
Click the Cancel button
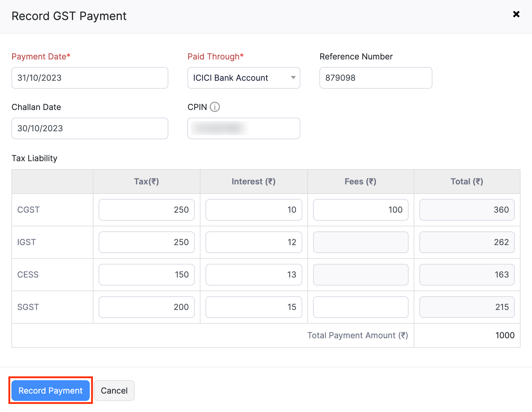(x=114, y=390)
